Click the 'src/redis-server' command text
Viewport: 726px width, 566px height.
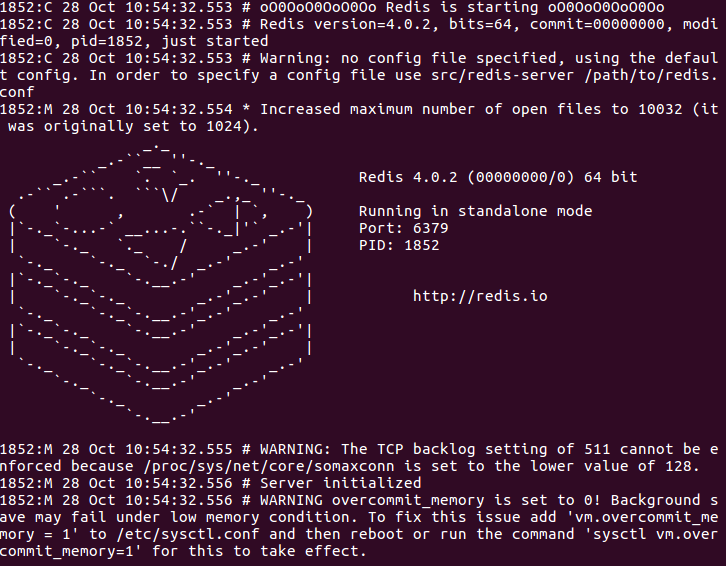tap(502, 75)
